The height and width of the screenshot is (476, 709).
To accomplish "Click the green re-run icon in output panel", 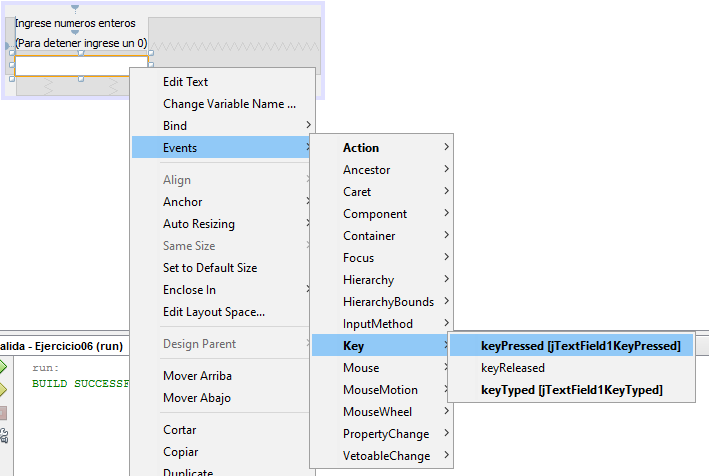I will 3,367.
